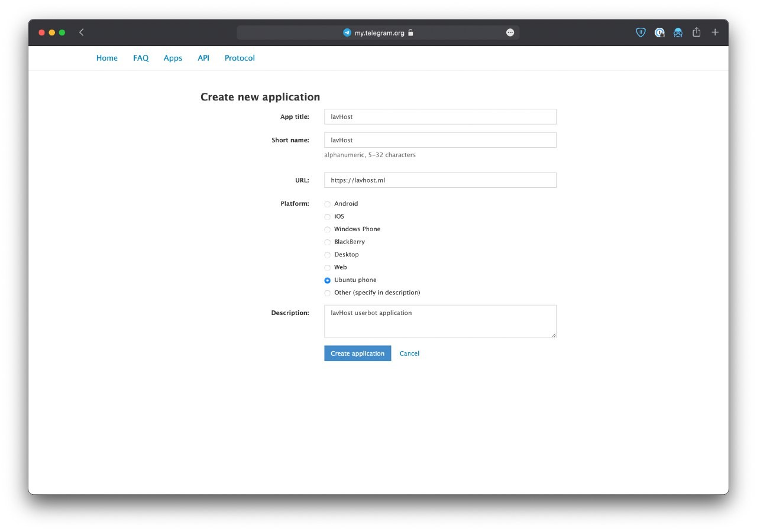This screenshot has width=757, height=532.
Task: Choose BlackBerry as the platform
Action: coord(328,242)
